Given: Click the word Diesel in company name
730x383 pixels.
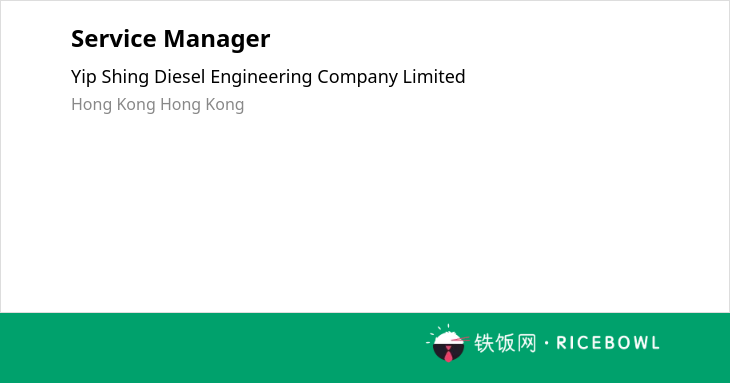Looking at the screenshot, I should tap(180, 77).
